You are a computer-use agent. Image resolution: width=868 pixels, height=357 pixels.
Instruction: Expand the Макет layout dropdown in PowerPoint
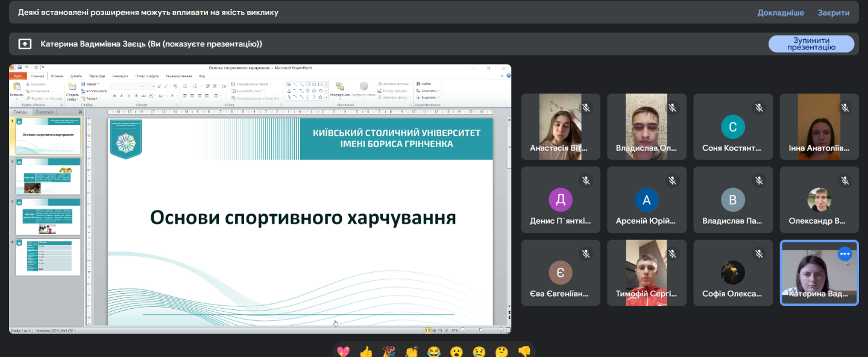pyautogui.click(x=93, y=84)
